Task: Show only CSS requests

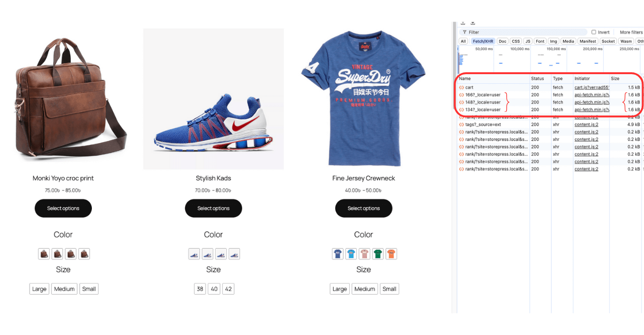Action: (x=516, y=41)
